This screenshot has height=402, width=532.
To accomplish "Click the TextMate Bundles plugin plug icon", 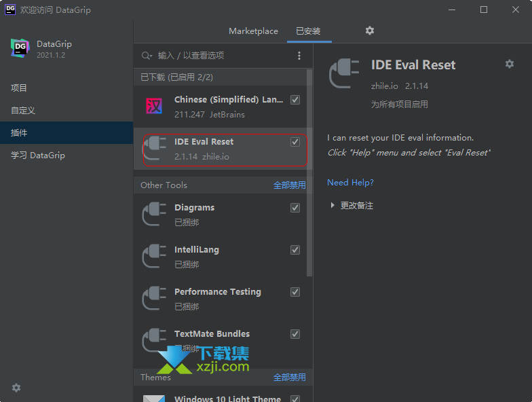I will (x=155, y=340).
